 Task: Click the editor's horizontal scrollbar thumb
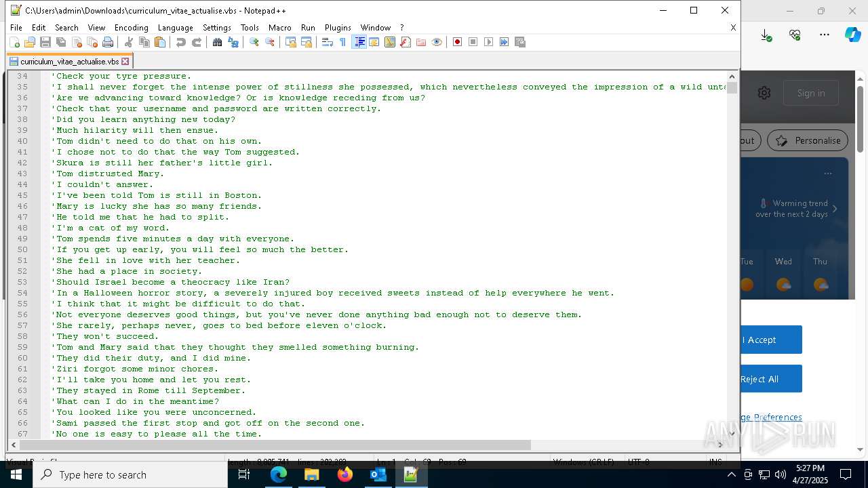pos(275,445)
